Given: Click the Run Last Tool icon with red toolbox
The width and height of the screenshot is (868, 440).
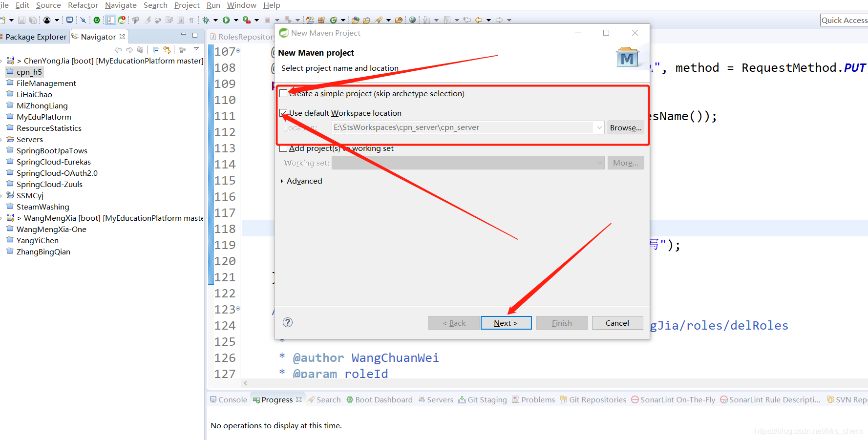Looking at the screenshot, I should [x=247, y=20].
